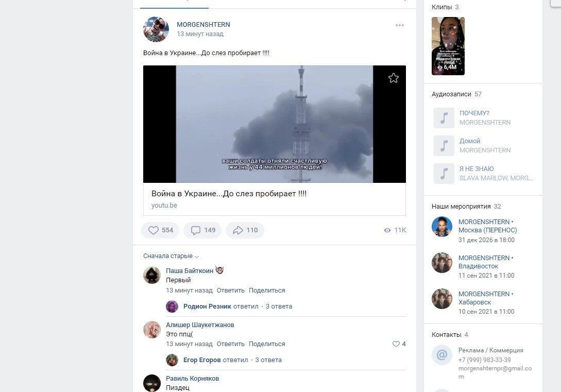Like the post with the heart button
Viewport: 561px width, 392px height.
(x=160, y=230)
